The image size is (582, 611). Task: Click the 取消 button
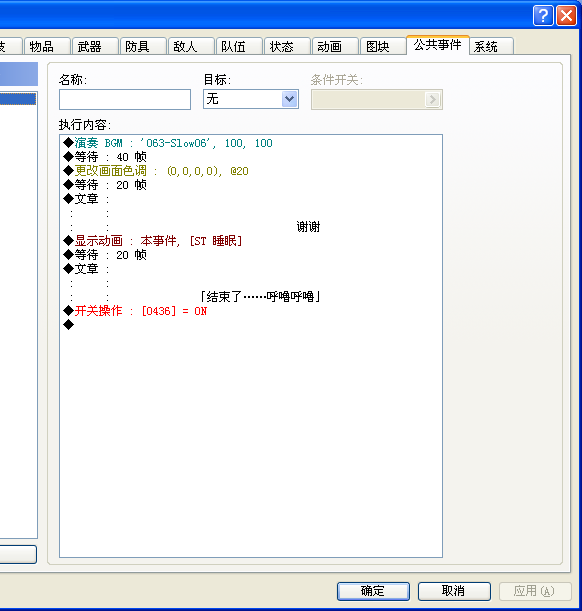[x=454, y=591]
